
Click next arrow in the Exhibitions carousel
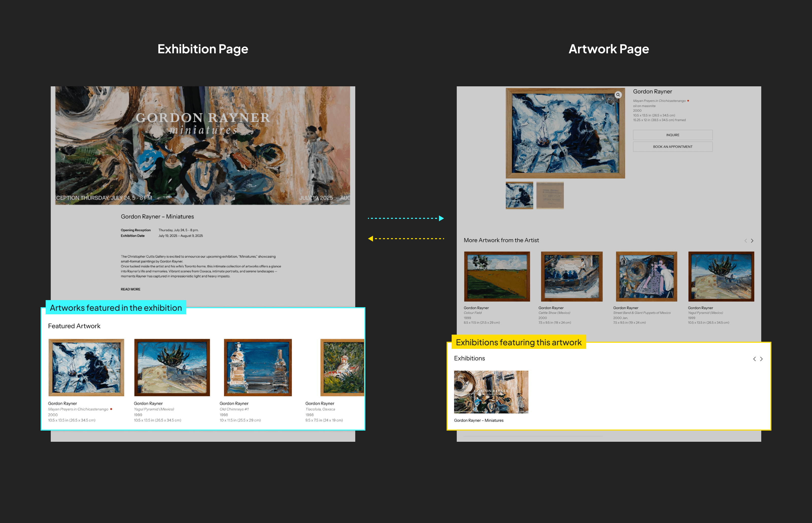click(762, 359)
